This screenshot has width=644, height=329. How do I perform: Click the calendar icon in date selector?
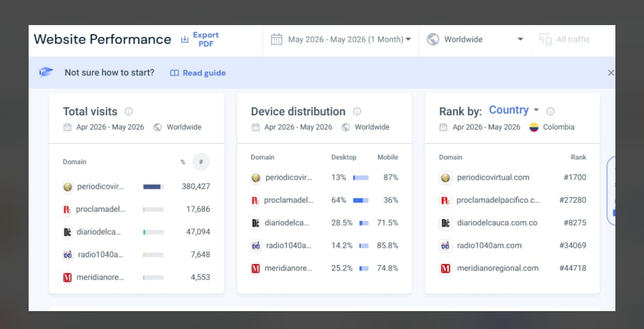click(277, 39)
